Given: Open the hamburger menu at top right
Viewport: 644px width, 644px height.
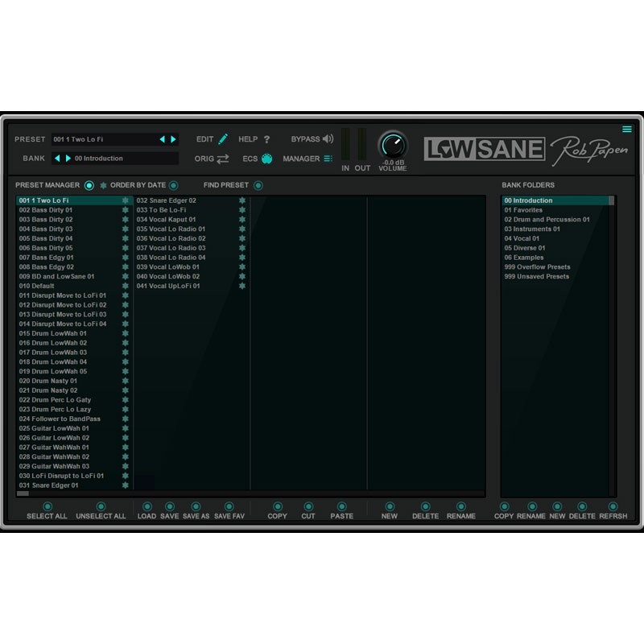Looking at the screenshot, I should point(627,130).
